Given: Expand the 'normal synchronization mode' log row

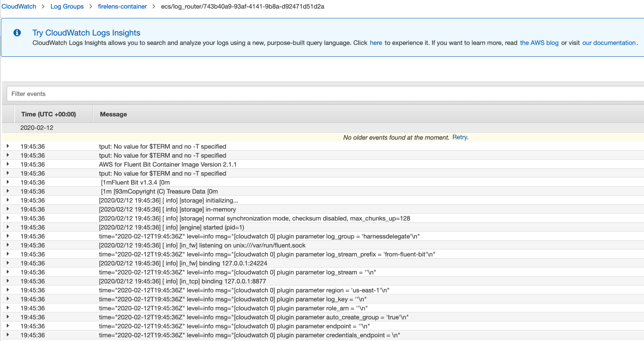Looking at the screenshot, I should pyautogui.click(x=7, y=218).
